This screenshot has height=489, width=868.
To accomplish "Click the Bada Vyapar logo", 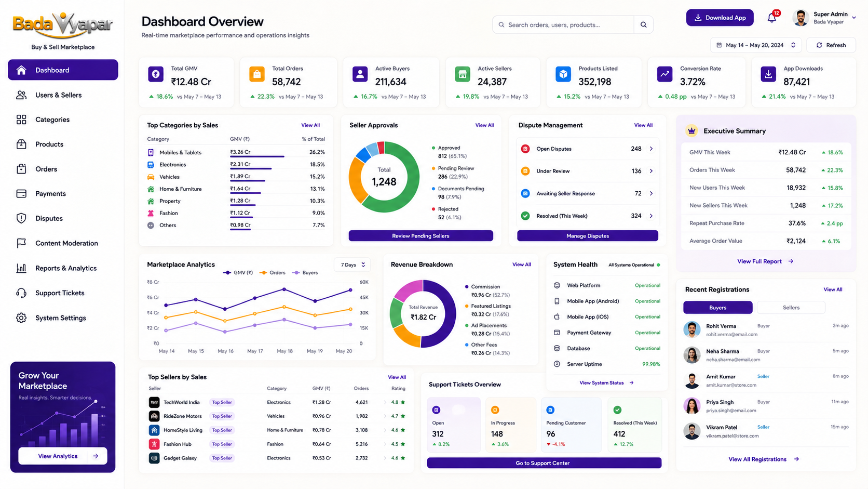I will [63, 25].
